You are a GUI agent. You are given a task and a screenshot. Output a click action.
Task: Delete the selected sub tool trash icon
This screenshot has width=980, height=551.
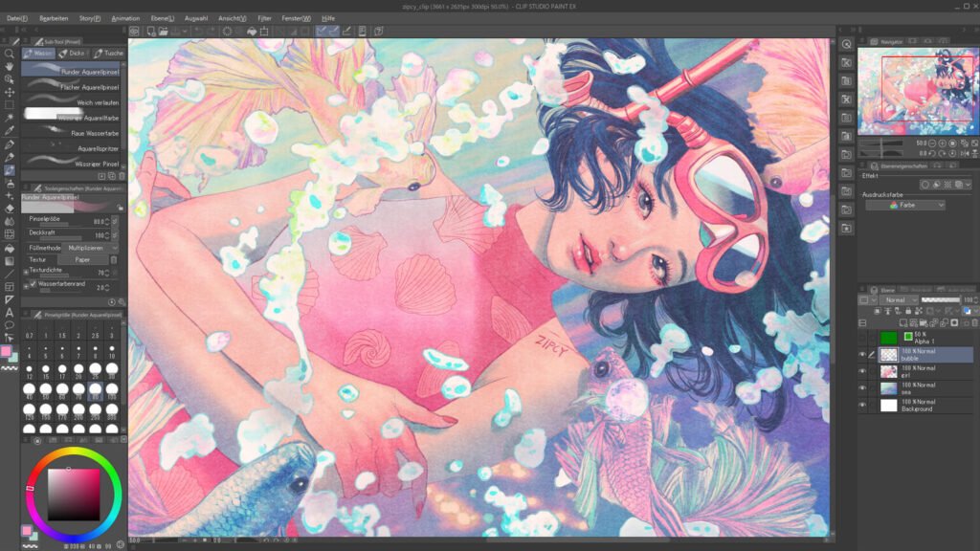pos(122,177)
